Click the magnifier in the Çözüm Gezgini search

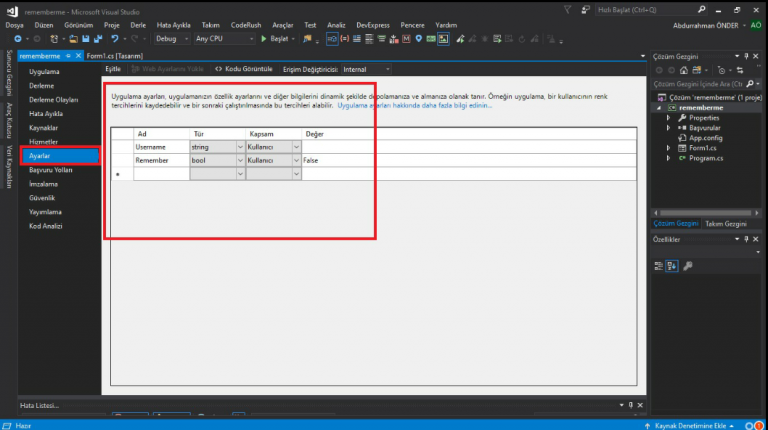(750, 84)
